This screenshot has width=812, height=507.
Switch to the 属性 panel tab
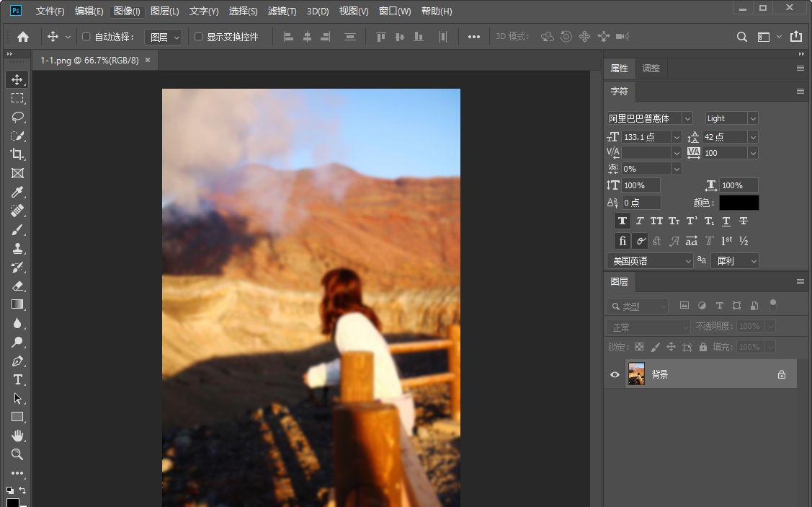(620, 68)
